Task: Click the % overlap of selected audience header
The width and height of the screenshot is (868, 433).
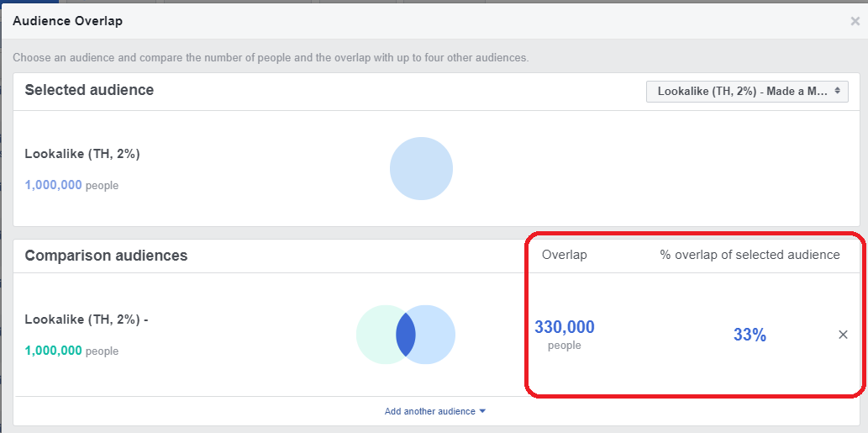Action: 750,255
